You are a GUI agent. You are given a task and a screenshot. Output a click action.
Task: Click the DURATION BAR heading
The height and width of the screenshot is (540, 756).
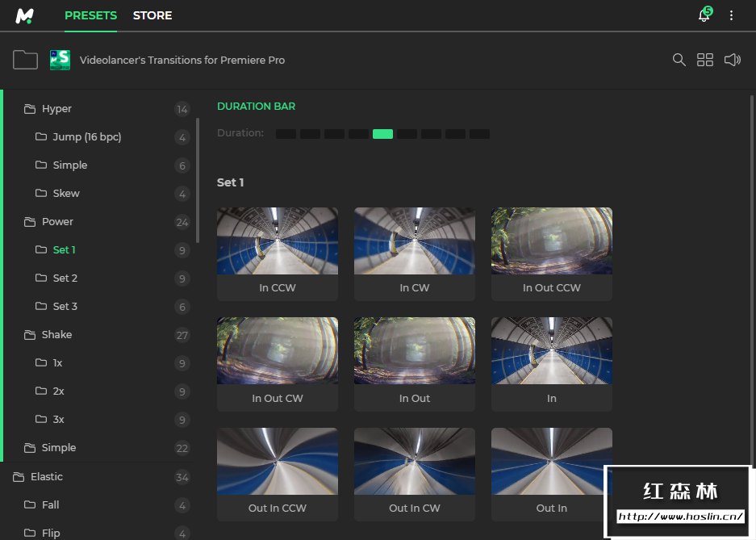(x=256, y=106)
